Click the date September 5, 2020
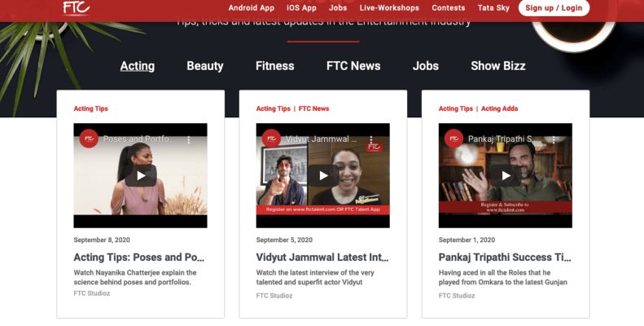 pos(284,240)
